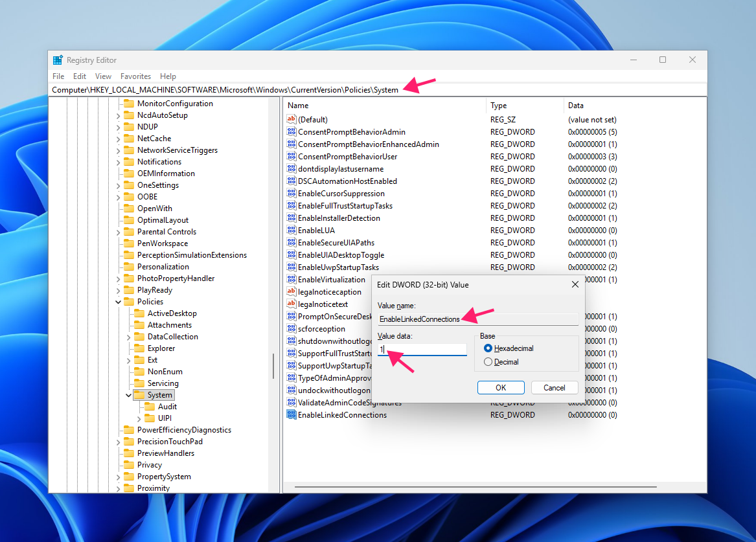Select the NonEnum key

click(x=165, y=372)
